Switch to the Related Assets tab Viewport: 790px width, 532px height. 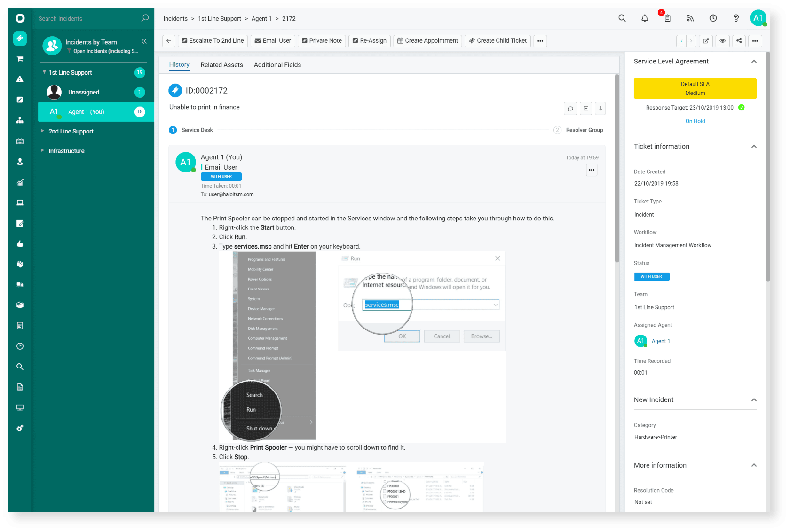click(221, 65)
